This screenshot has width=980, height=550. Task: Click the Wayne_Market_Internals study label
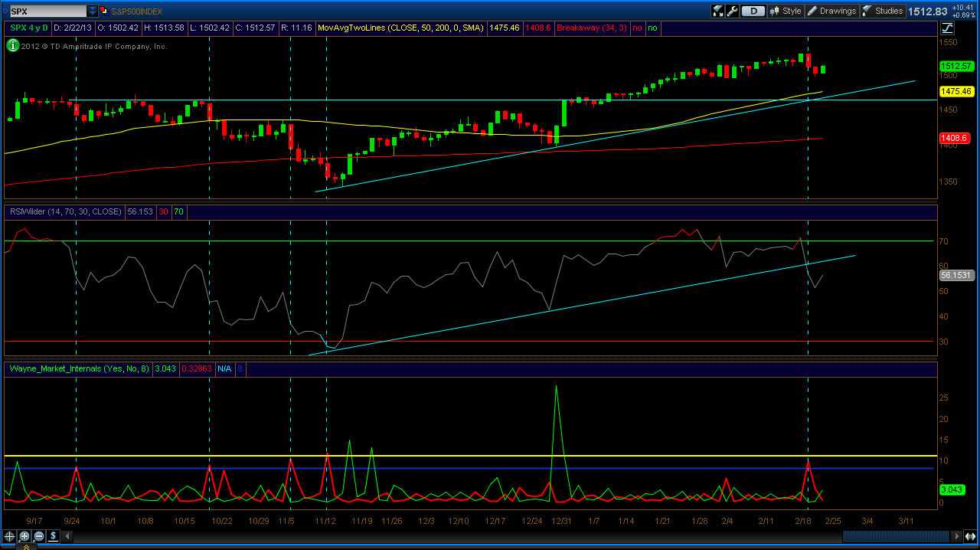point(80,368)
